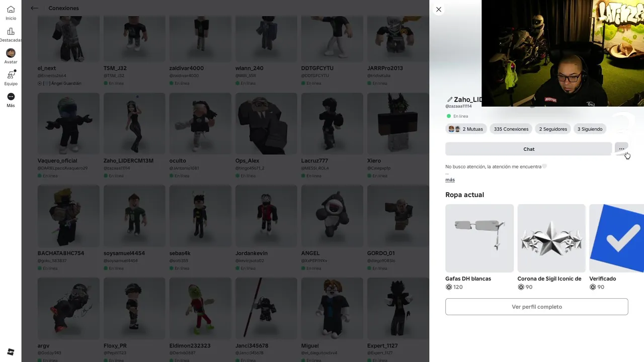Open Eldimon232323 avatar thumbnail
This screenshot has width=644, height=362.
click(x=200, y=309)
